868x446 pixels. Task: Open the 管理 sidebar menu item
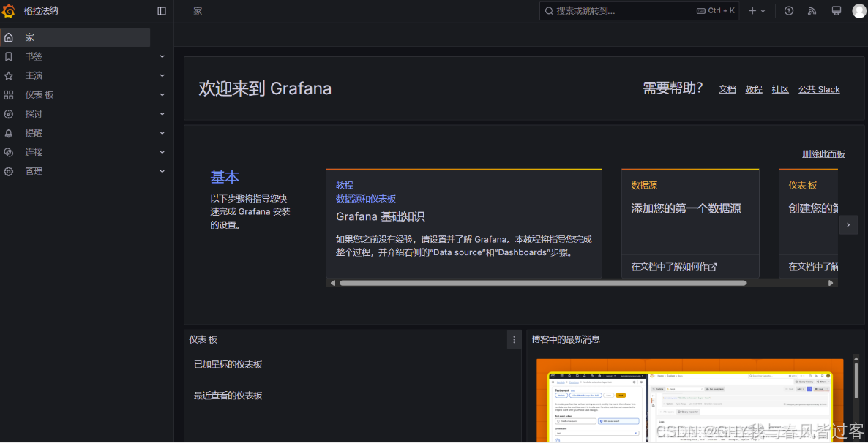pos(34,172)
